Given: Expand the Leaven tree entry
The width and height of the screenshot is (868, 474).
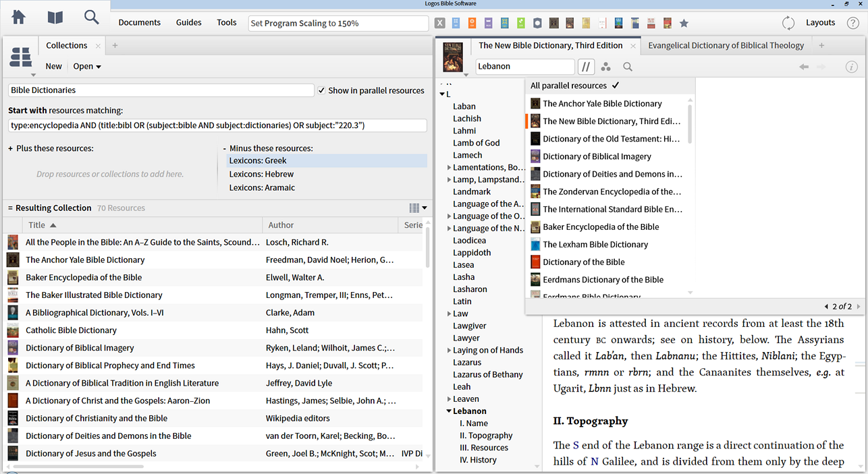Looking at the screenshot, I should [450, 399].
